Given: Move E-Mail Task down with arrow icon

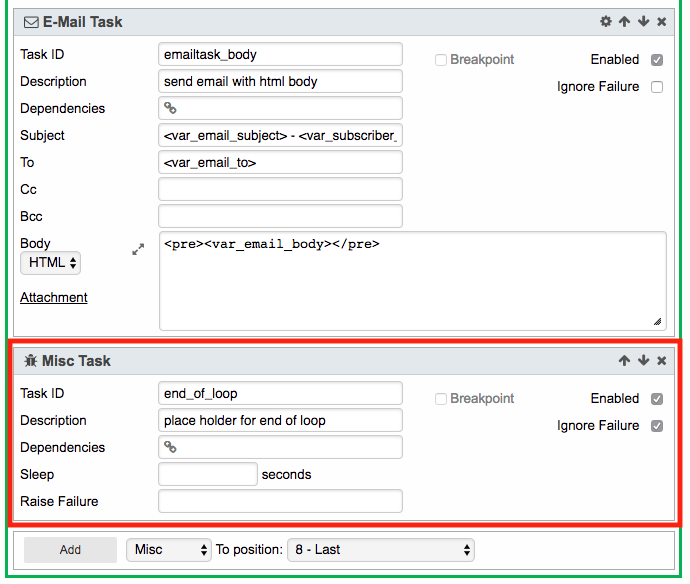Looking at the screenshot, I should [x=643, y=21].
